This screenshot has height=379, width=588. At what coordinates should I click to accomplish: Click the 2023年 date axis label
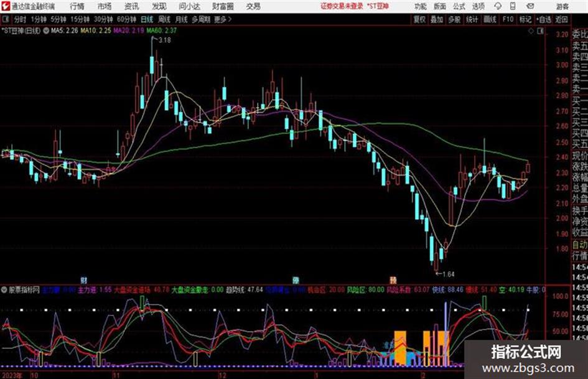(x=12, y=375)
